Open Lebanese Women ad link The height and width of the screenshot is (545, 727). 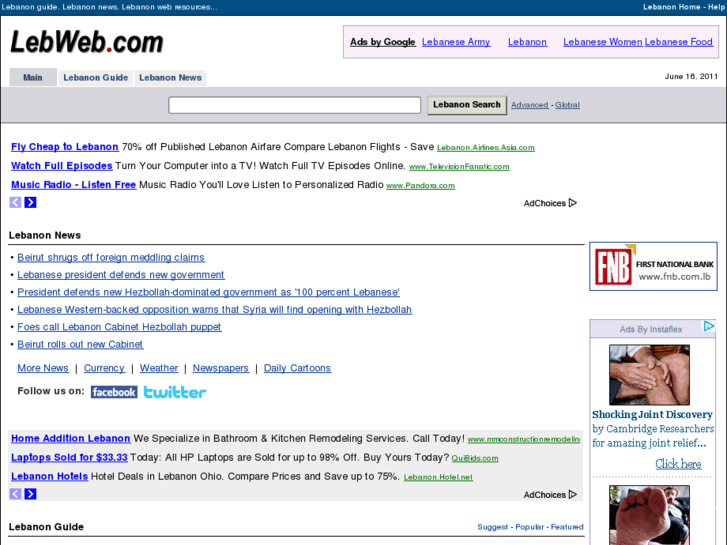[603, 42]
